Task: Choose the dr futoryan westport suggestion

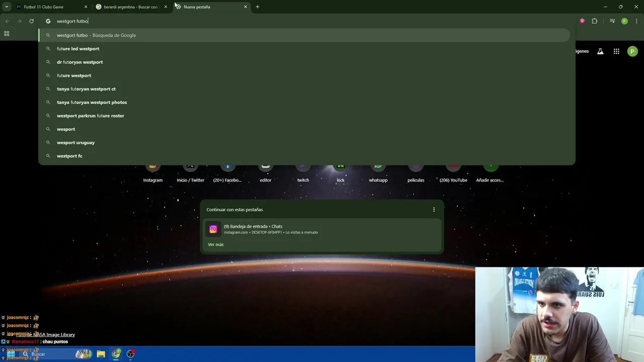Action: point(304,62)
